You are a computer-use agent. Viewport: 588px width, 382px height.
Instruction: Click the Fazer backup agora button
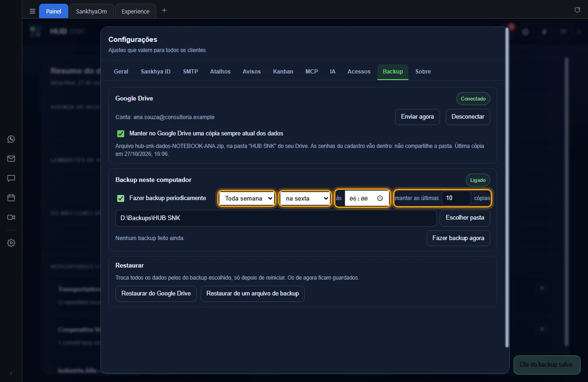[458, 238]
